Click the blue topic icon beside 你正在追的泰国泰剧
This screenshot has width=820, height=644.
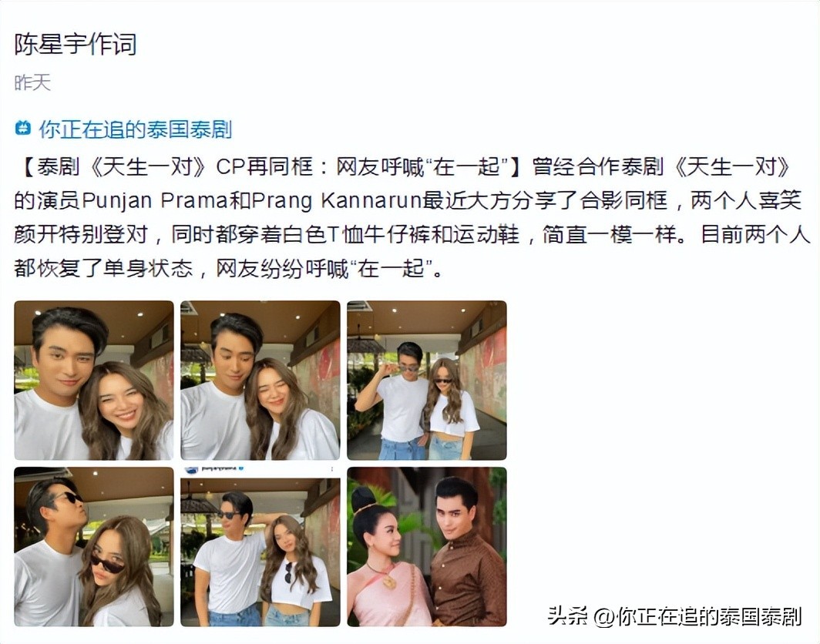(23, 128)
